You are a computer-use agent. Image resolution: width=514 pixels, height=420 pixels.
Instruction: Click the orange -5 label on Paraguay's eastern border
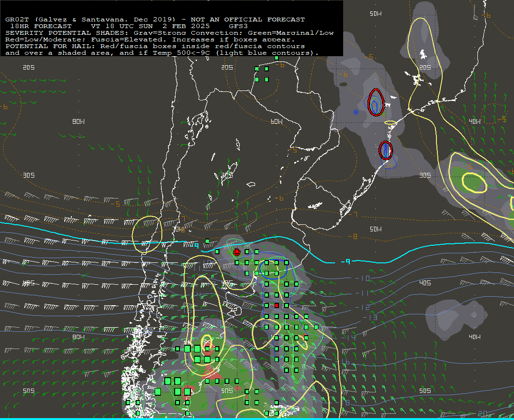pos(292,150)
